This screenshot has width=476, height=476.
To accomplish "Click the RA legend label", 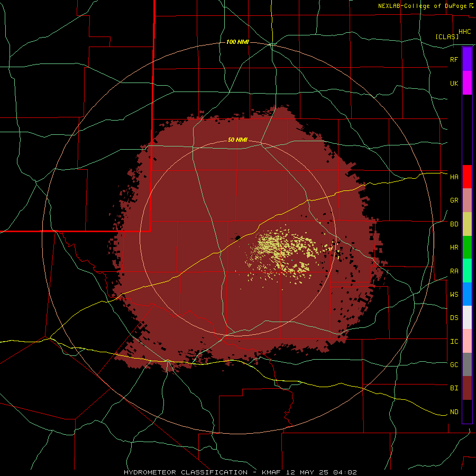I will tap(454, 271).
